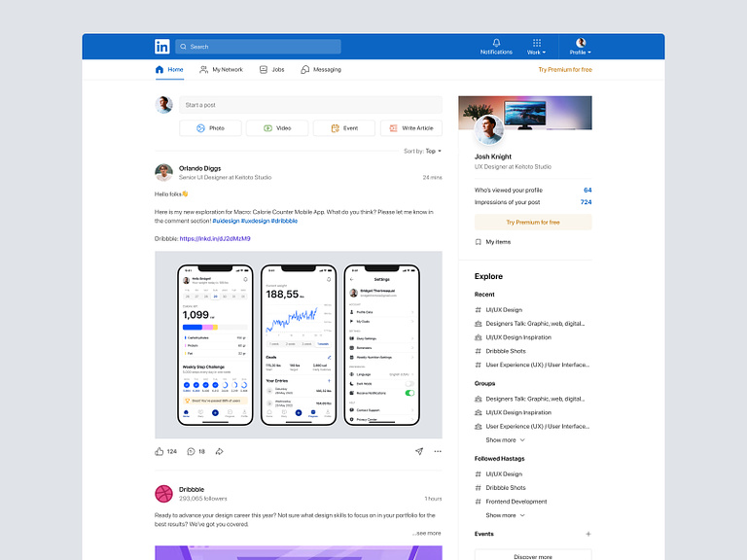
Task: Go to the My Network tab
Action: (221, 70)
